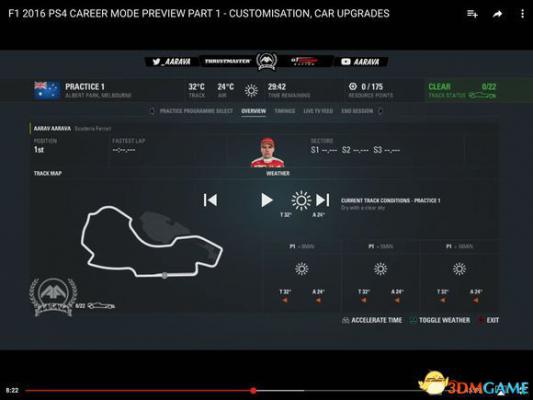Open the Practice Programme Select tab

coord(196,111)
